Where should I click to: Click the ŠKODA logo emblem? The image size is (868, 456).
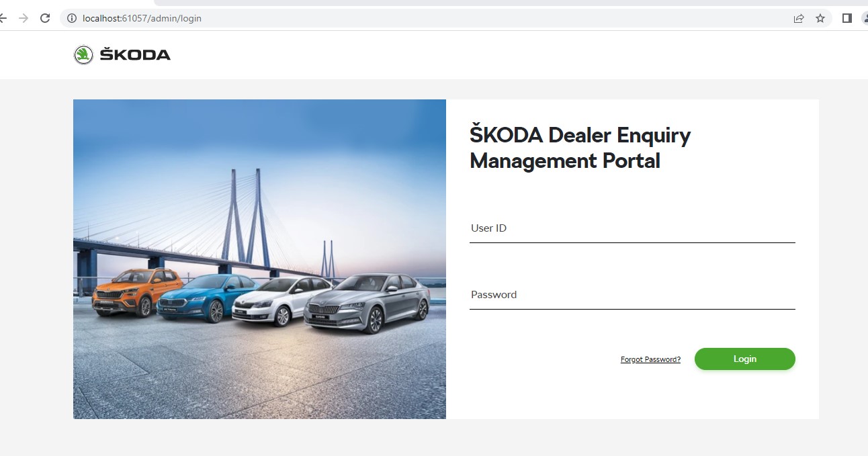click(83, 55)
